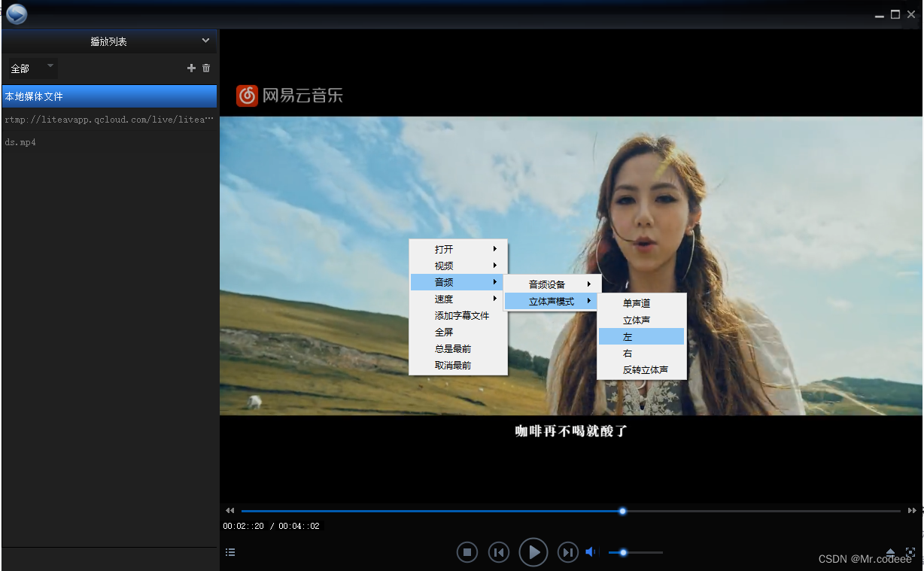Collapse 播放列表 panel via its chevron

(x=205, y=41)
